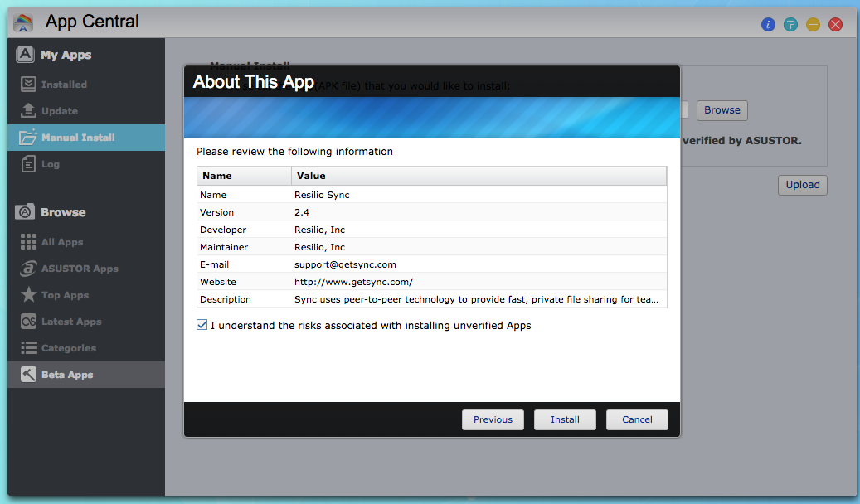
Task: Click the Log document icon
Action: coord(28,163)
